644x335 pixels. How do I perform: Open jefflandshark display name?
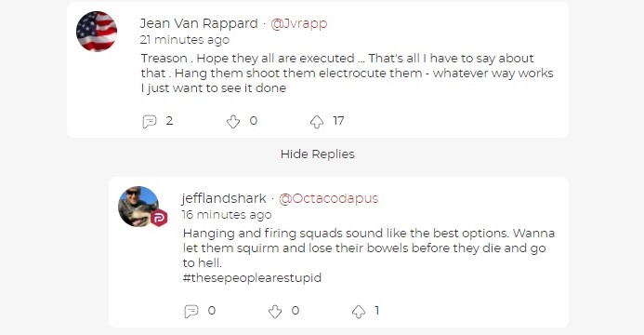[224, 198]
